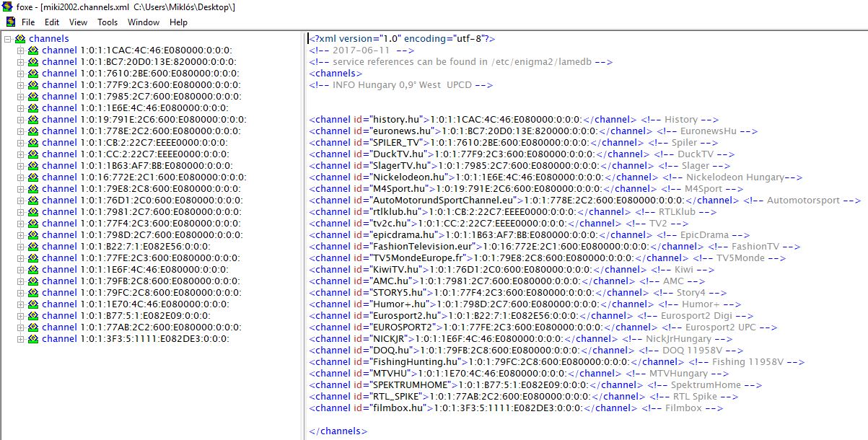Open the Window menu
Screen dimensions: 868x440
tap(144, 22)
